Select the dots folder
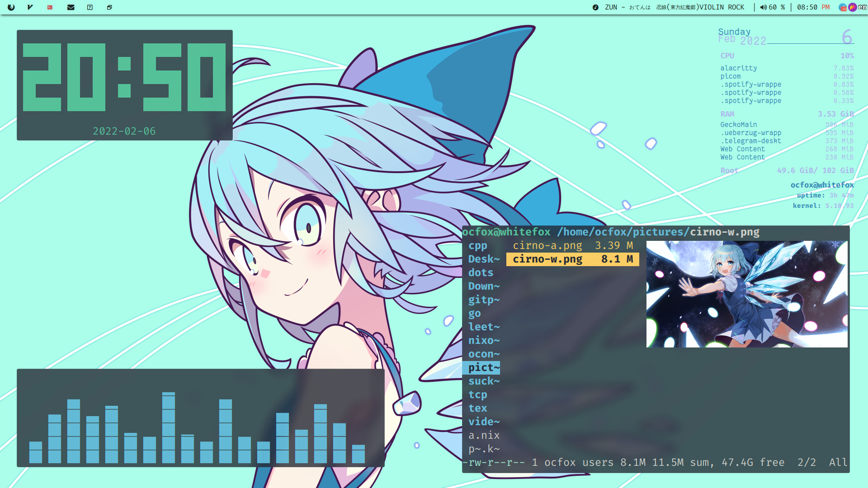The width and height of the screenshot is (868, 488). pos(481,273)
